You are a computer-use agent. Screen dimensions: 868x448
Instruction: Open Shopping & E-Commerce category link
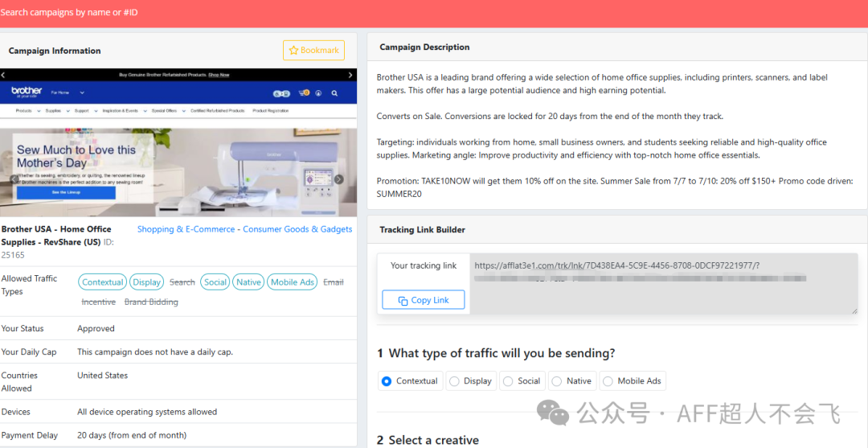pyautogui.click(x=186, y=229)
